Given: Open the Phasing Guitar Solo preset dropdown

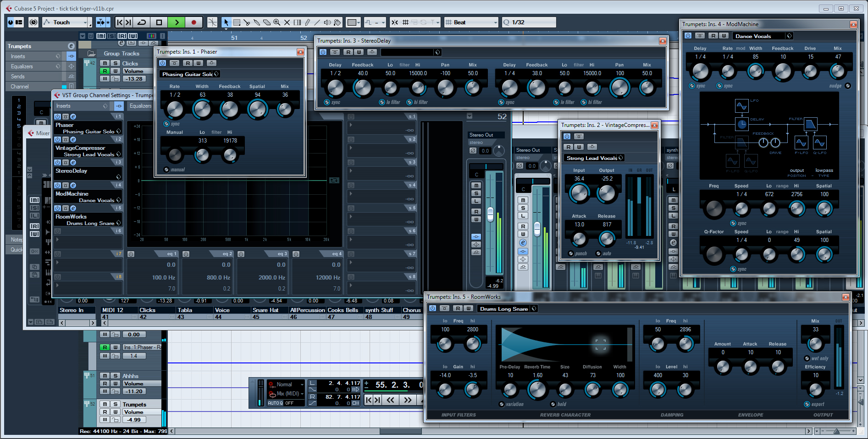Looking at the screenshot, I should point(189,74).
